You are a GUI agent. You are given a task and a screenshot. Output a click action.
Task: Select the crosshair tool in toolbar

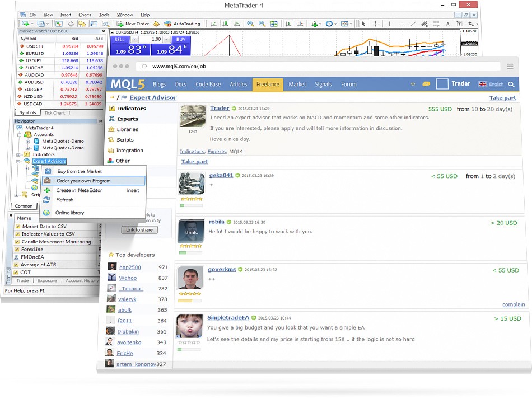point(376,24)
